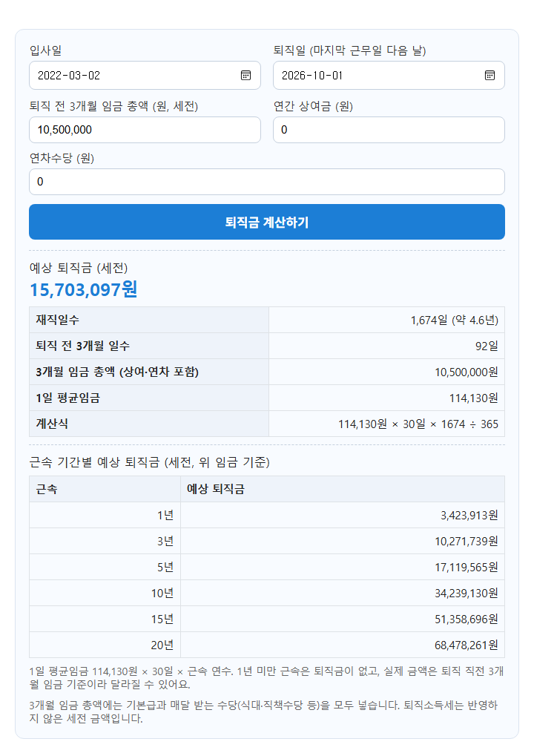Screen dimensions: 534x756
Task: Click the formula 114,130원 × 30일 × 1674 ÷ 365
Action: [x=418, y=424]
